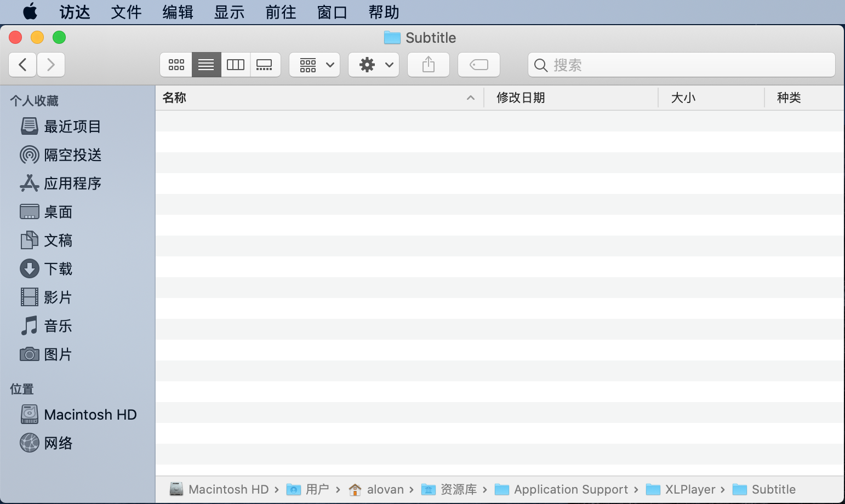This screenshot has width=845, height=504.
Task: Open the 前往 menu
Action: [x=281, y=12]
